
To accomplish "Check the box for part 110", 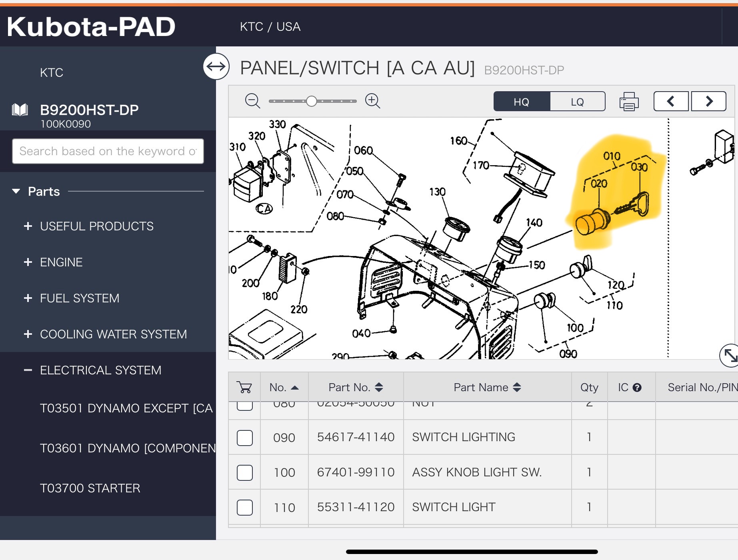I will pos(245,507).
